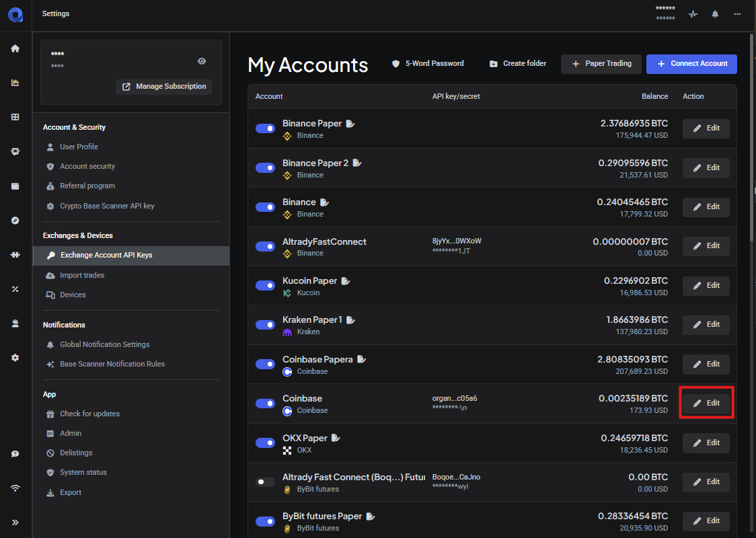
Task: Open the trading chart icon in the sidebar
Action: pos(15,83)
